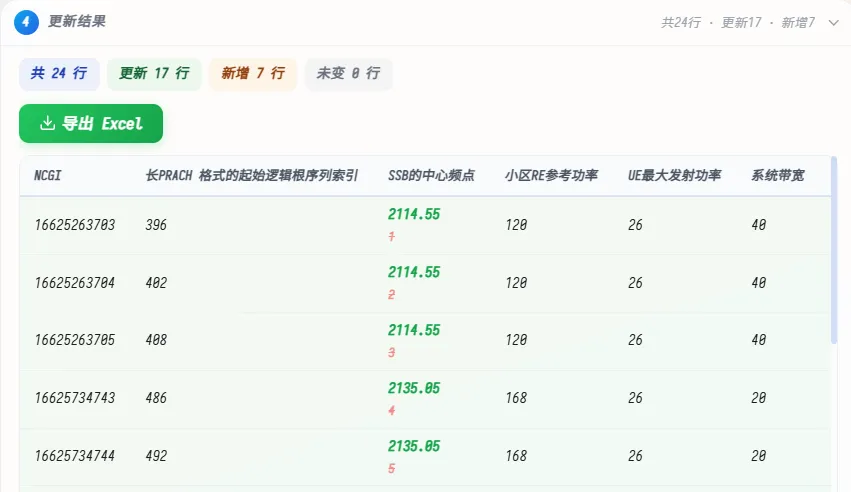
Task: Click the struck-through old value 4
Action: 392,411
